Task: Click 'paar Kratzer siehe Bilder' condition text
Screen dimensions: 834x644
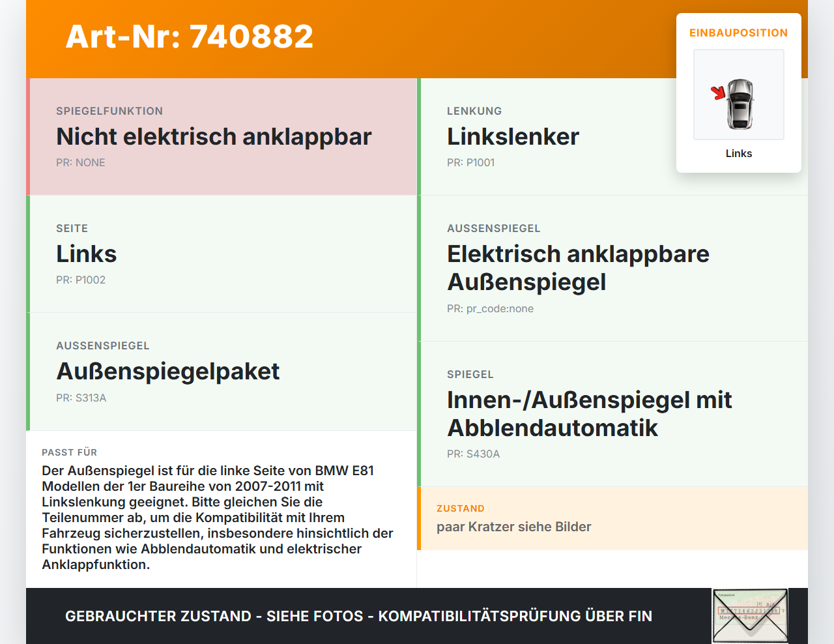Action: [514, 527]
